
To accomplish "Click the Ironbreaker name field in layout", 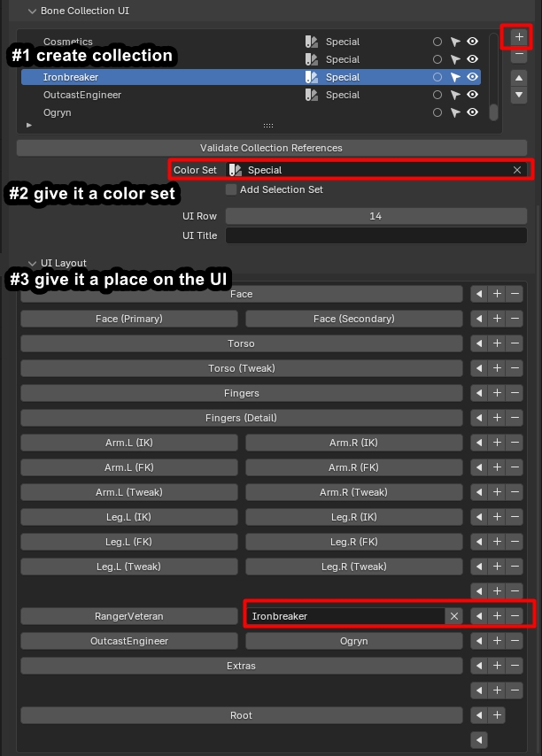I will pyautogui.click(x=345, y=616).
